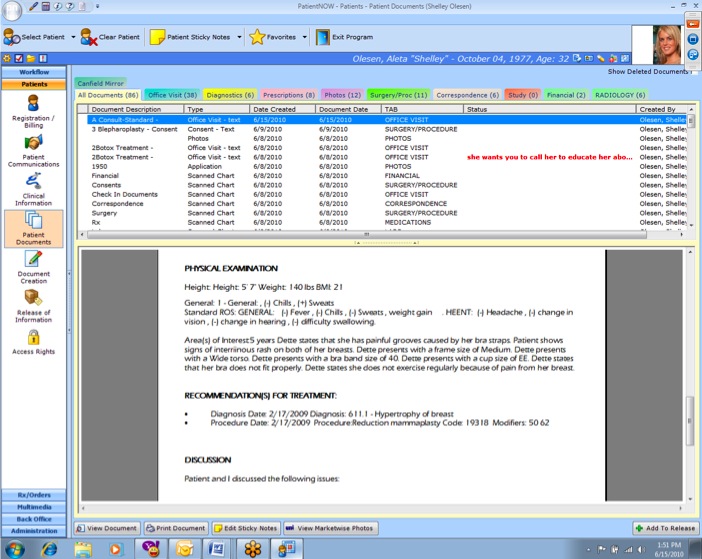
Task: Click the yellow pencil icon in patient header
Action: [x=601, y=58]
